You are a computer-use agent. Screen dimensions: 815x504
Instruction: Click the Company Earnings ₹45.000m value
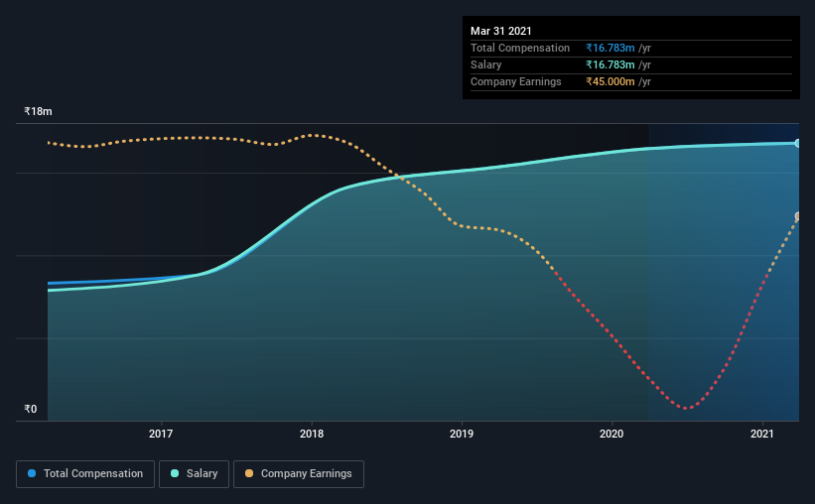point(611,81)
